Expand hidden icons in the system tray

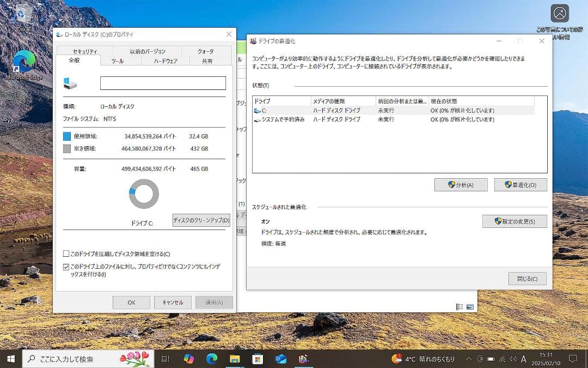[468, 359]
